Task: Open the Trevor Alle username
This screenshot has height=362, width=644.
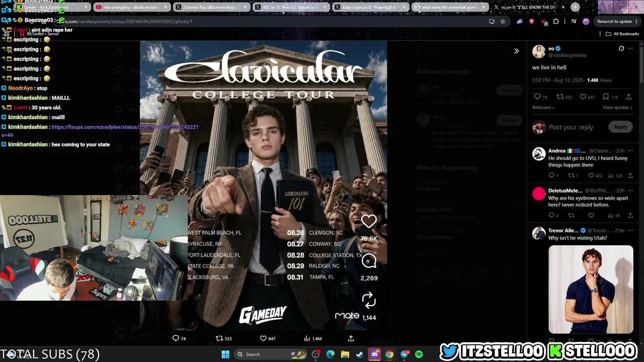Action: (563, 230)
